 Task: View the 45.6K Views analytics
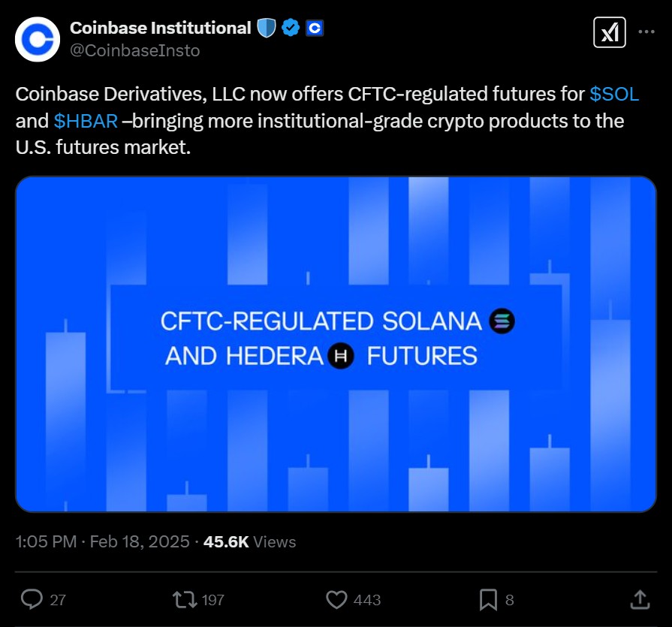point(249,542)
